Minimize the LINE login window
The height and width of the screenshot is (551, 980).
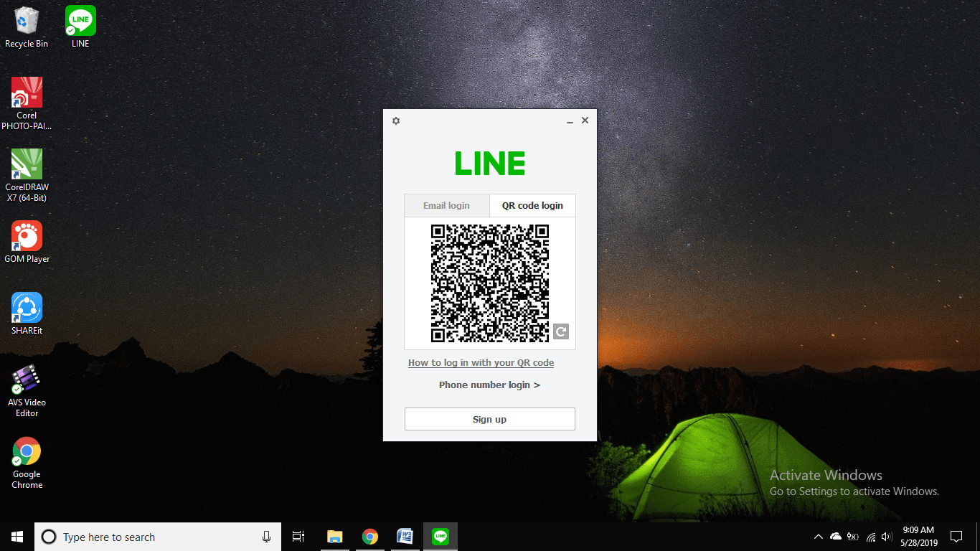(570, 121)
